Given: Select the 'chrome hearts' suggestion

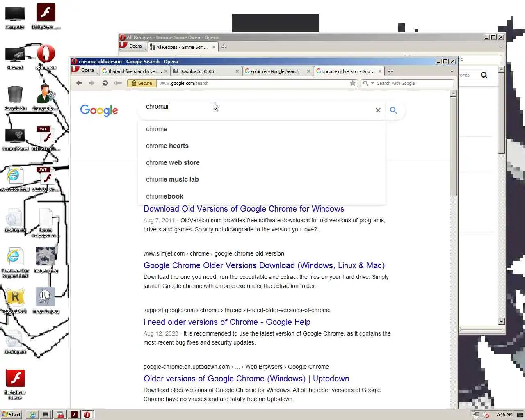Looking at the screenshot, I should pos(262,146).
